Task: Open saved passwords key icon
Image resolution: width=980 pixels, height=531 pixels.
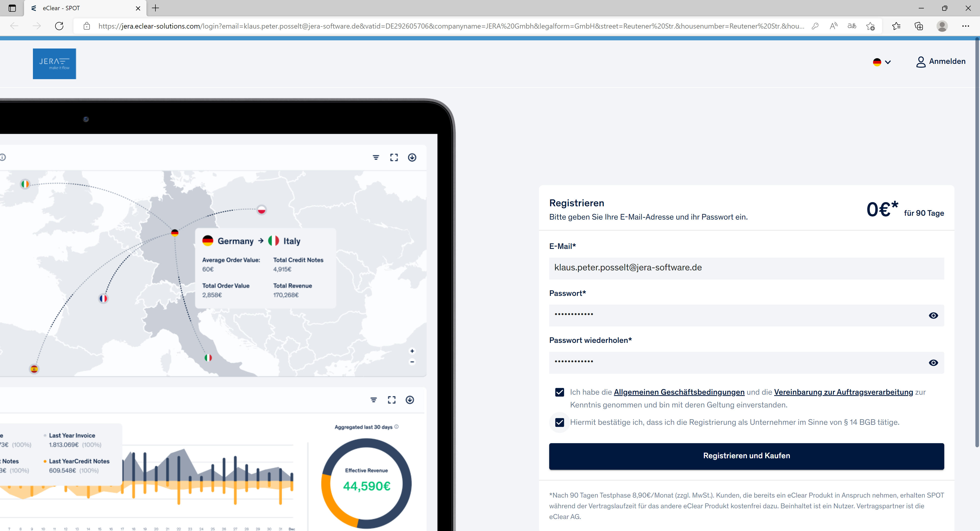Action: click(815, 26)
